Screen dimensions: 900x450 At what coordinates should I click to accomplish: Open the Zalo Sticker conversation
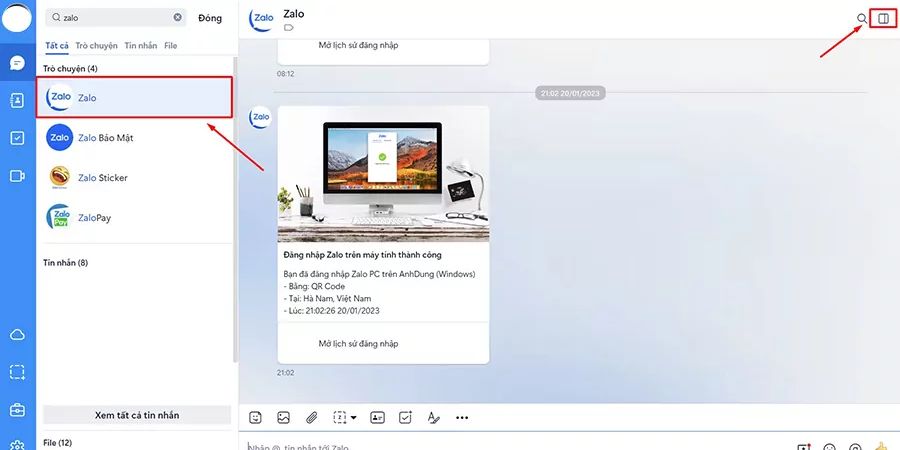[134, 178]
